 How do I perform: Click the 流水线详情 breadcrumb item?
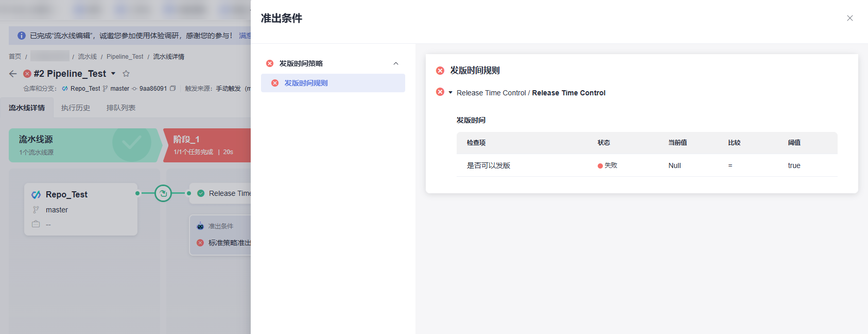(x=169, y=57)
